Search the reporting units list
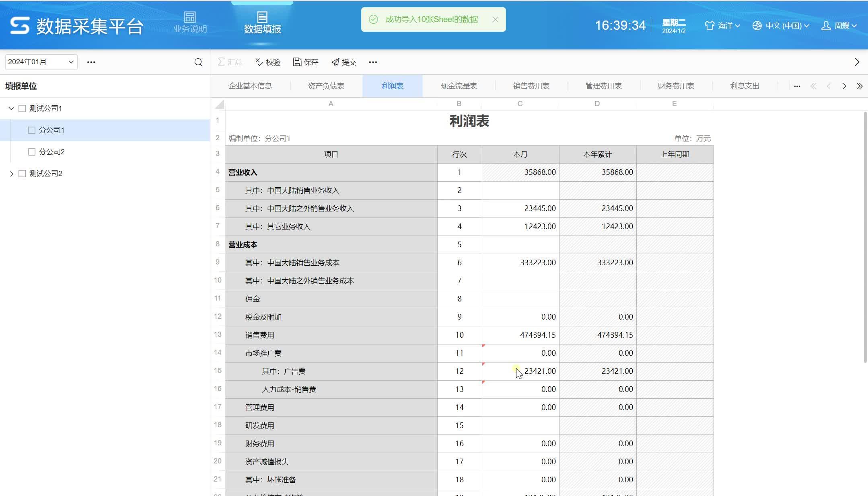 pos(198,62)
